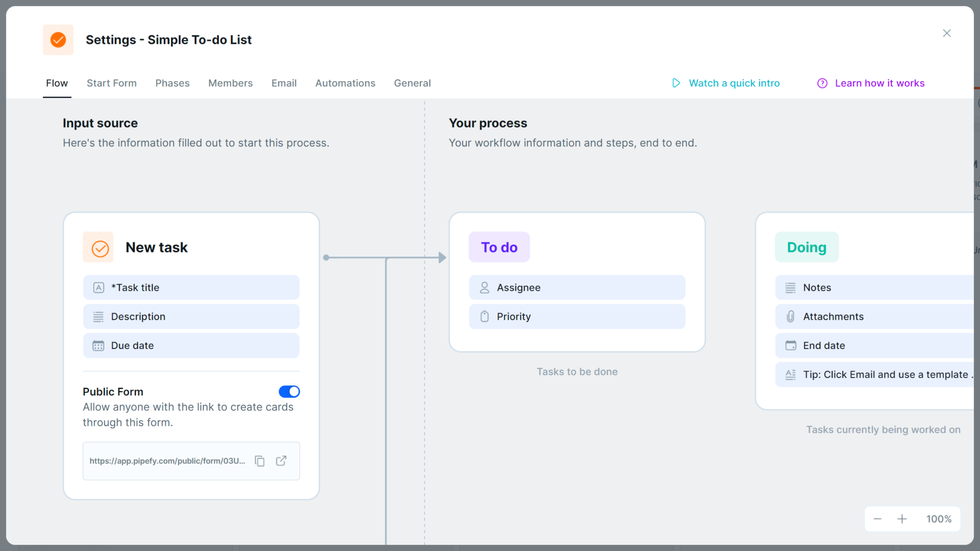Click the Assignee person icon

click(x=484, y=287)
